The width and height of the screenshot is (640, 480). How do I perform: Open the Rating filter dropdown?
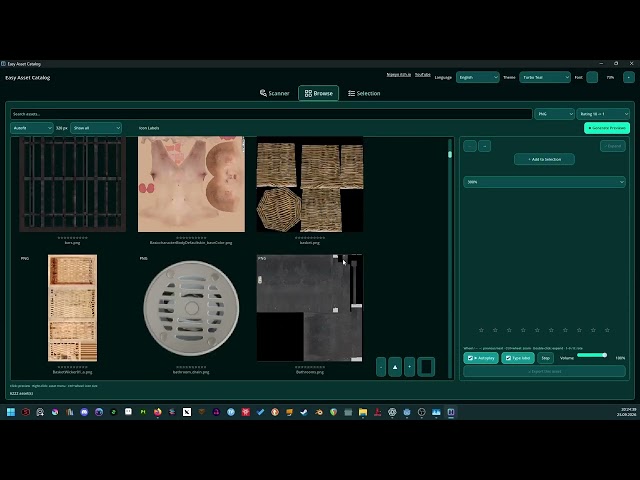tap(603, 114)
